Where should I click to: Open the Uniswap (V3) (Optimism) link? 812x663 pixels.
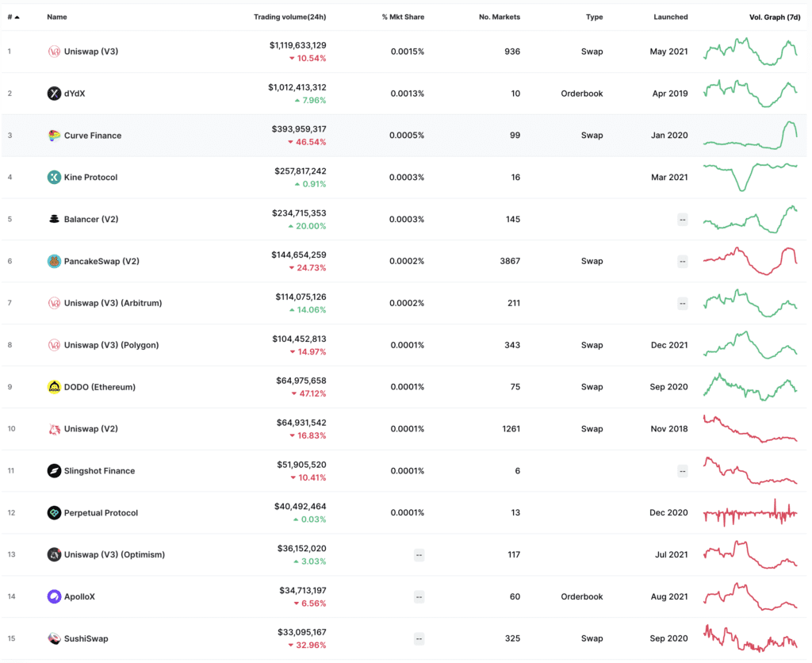click(x=114, y=554)
